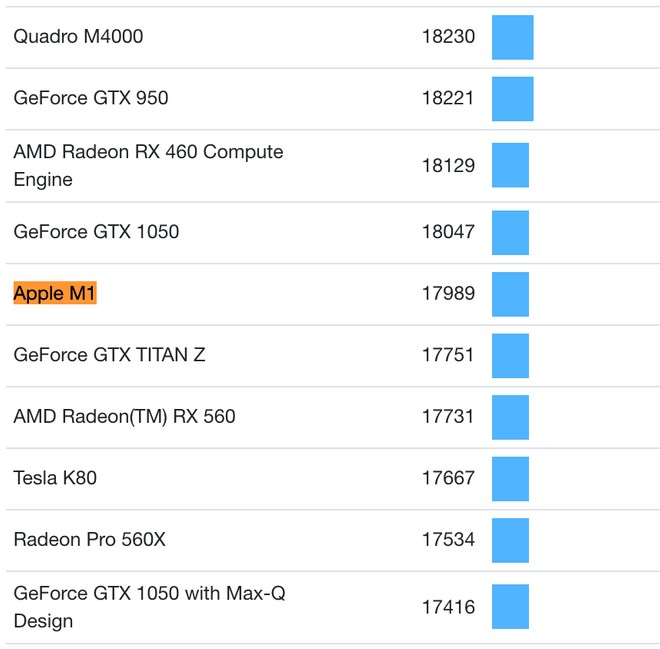
Task: Click the blue bar beside score 18221
Action: [x=512, y=98]
